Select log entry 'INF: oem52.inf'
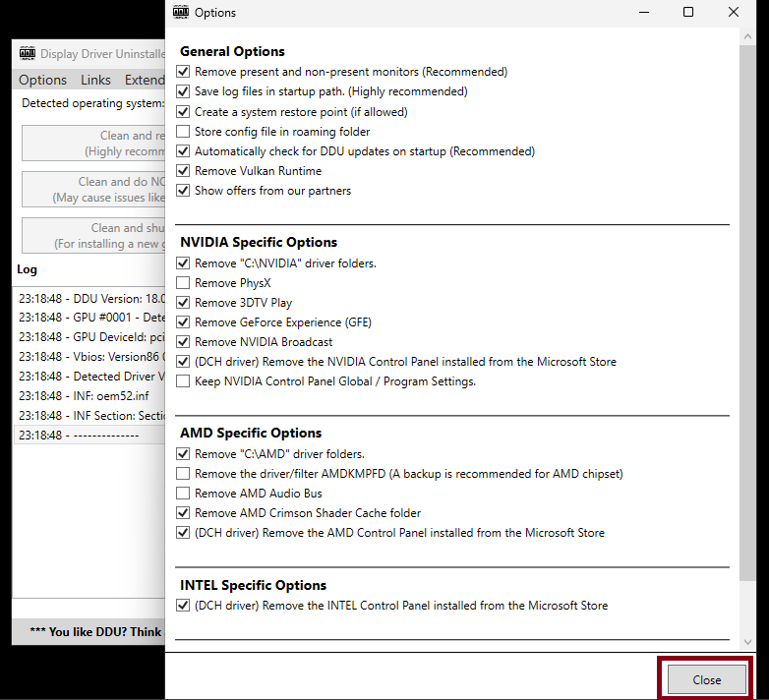This screenshot has height=700, width=769. click(89, 395)
